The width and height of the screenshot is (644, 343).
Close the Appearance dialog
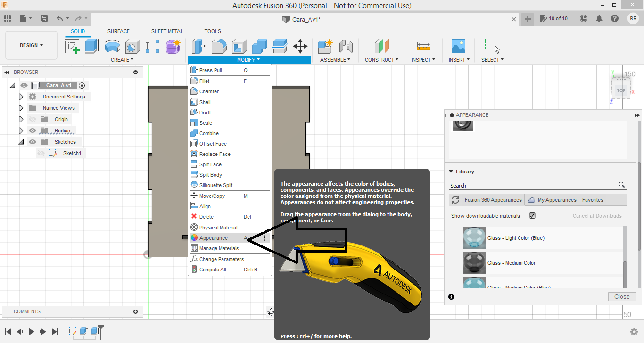(x=622, y=297)
